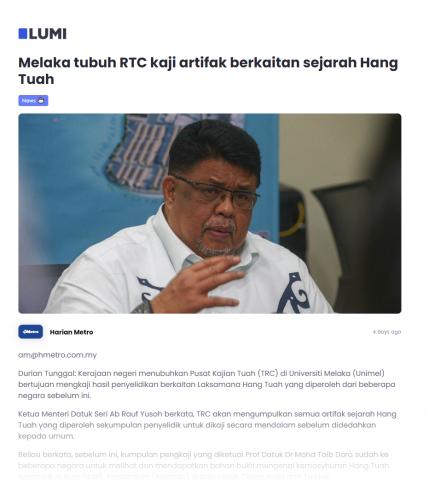Open the article headline about Hang Tuah
The width and height of the screenshot is (429, 500).
click(208, 71)
